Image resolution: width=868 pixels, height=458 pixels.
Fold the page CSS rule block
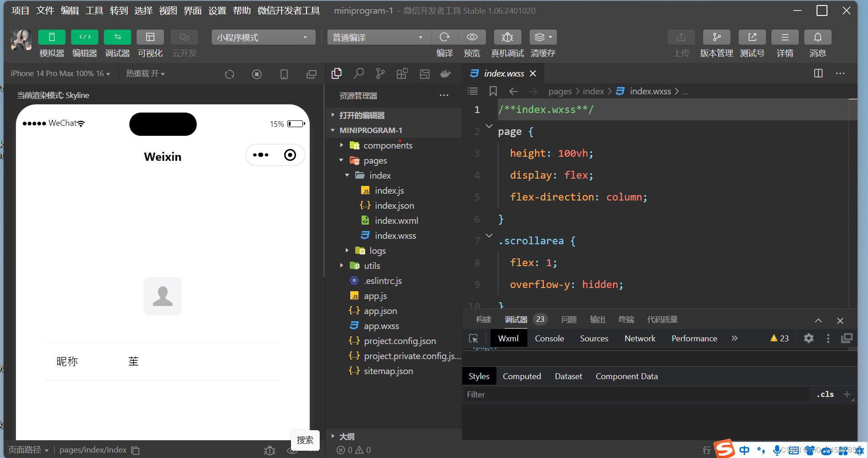pyautogui.click(x=489, y=126)
